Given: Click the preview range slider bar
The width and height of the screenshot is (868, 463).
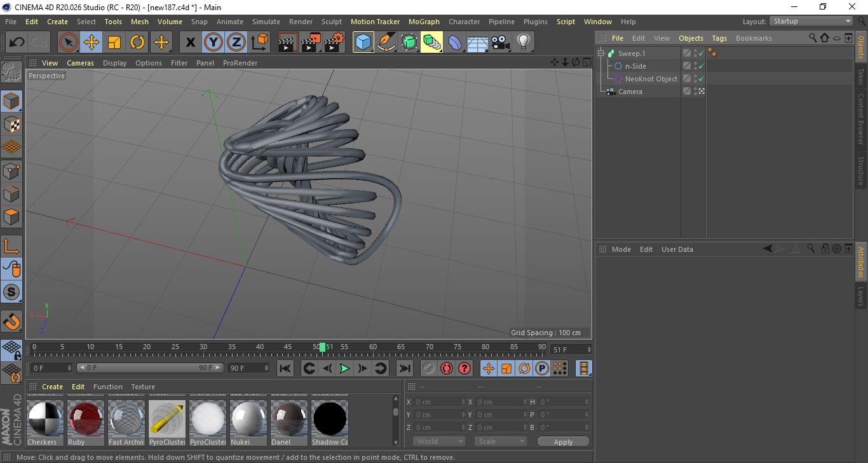Looking at the screenshot, I should pos(150,368).
